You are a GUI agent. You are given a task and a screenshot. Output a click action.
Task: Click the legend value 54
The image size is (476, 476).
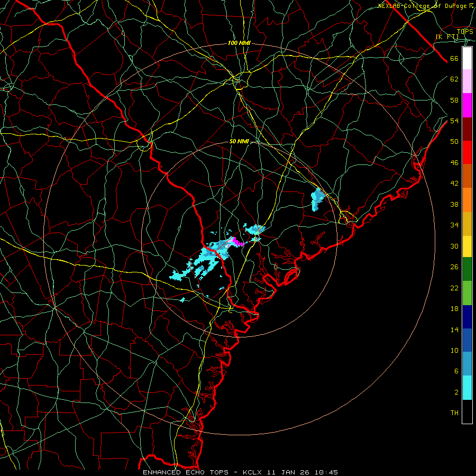pyautogui.click(x=454, y=121)
